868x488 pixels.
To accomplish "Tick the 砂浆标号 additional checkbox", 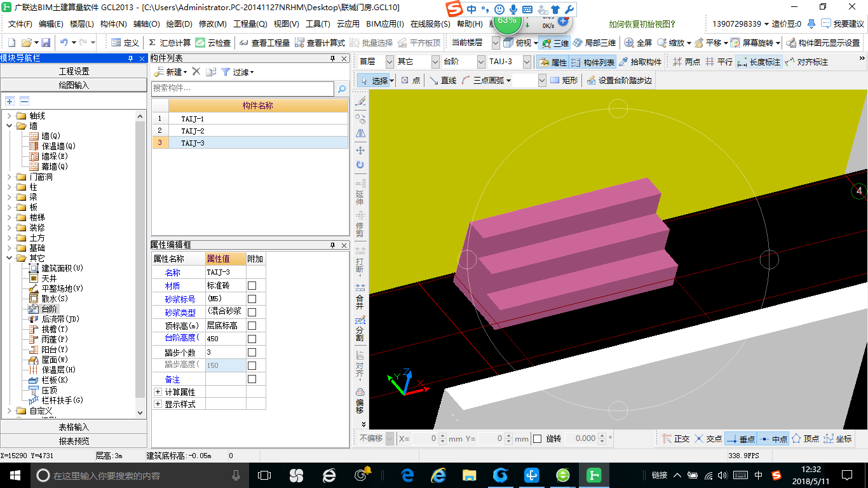I will 252,299.
